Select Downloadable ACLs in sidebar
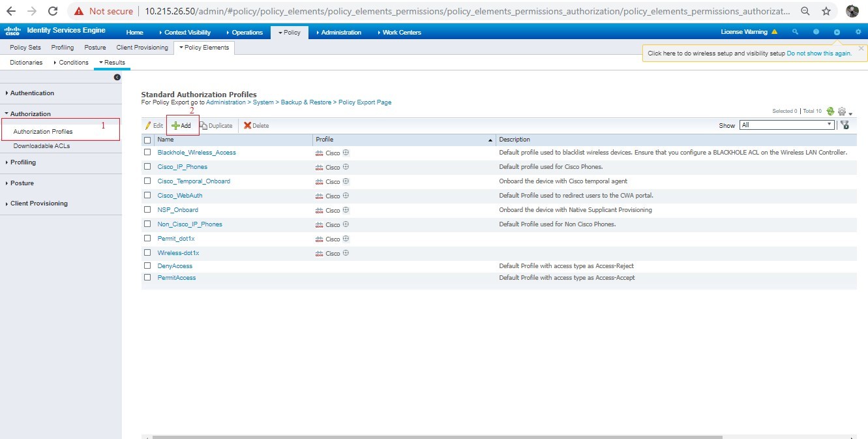868x439 pixels. 42,146
